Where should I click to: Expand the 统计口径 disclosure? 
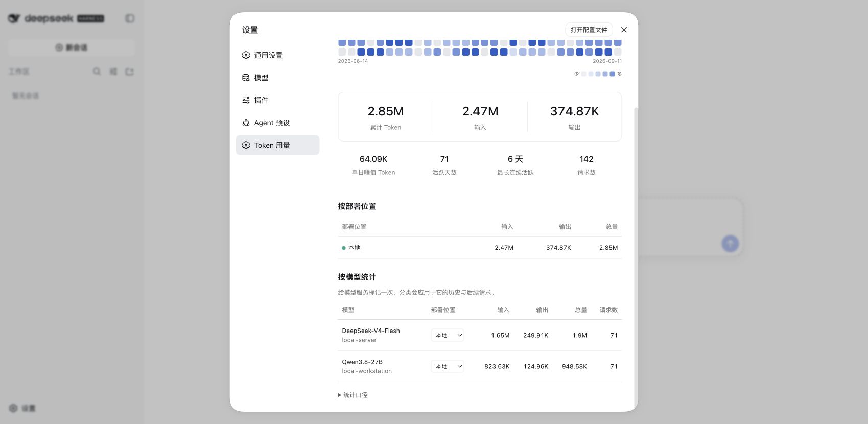[353, 395]
